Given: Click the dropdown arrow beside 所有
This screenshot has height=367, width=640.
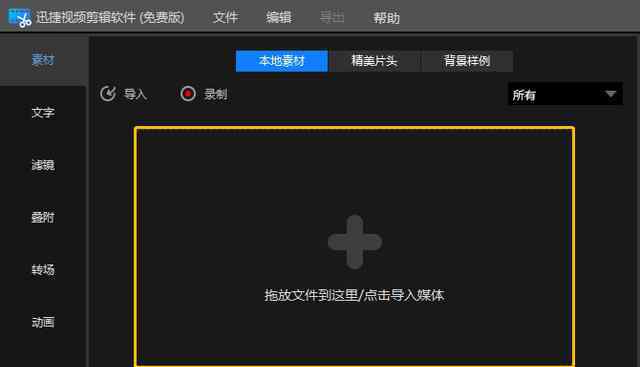Looking at the screenshot, I should (611, 95).
